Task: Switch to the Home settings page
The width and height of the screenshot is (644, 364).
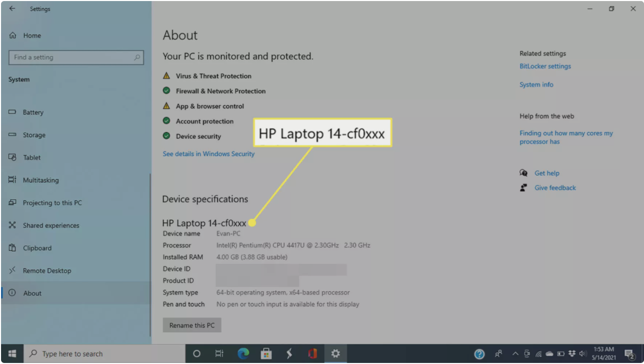Action: pyautogui.click(x=32, y=36)
